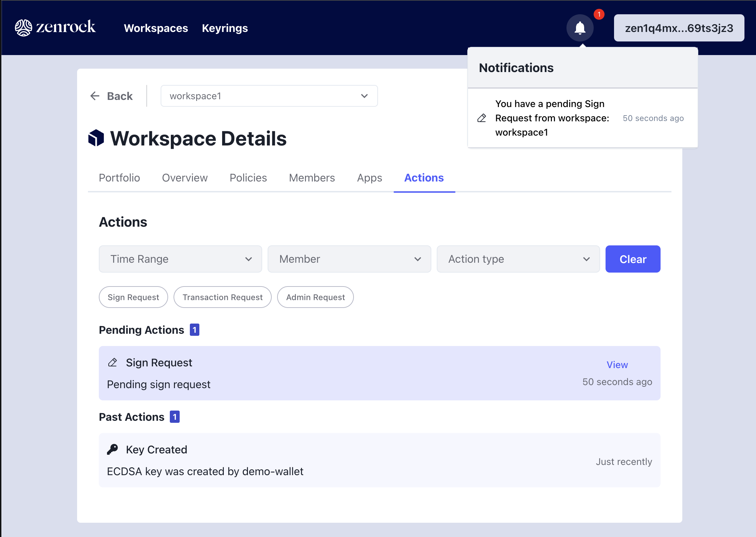
Task: Click the pencil icon in the notification
Action: tap(482, 118)
